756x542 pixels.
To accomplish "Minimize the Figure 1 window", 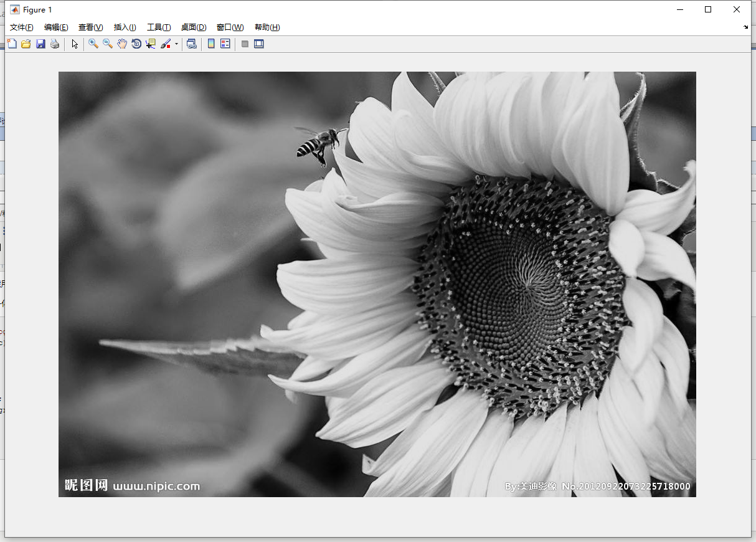I will (x=679, y=9).
